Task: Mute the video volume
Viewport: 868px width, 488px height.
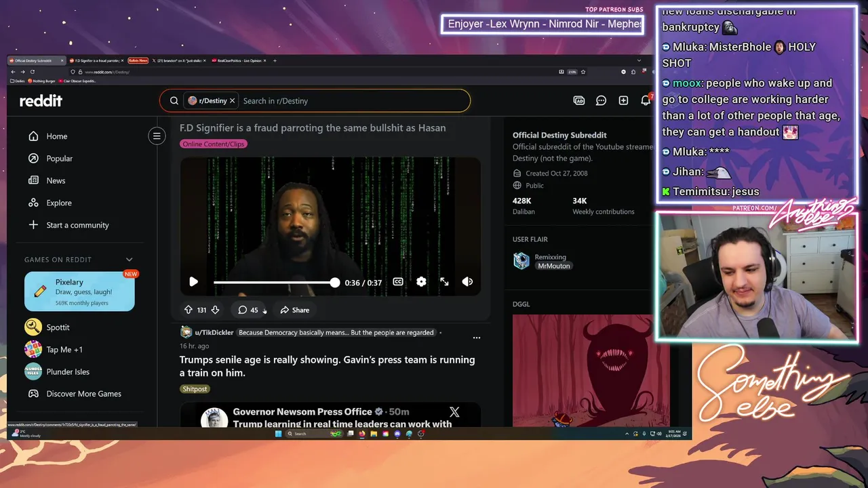Action: pos(467,282)
